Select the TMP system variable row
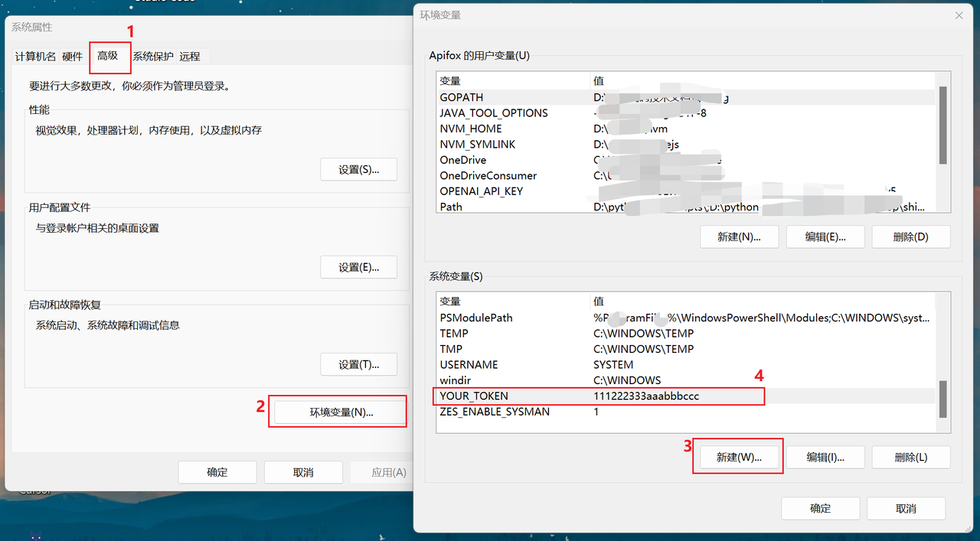This screenshot has height=541, width=980. [686, 349]
